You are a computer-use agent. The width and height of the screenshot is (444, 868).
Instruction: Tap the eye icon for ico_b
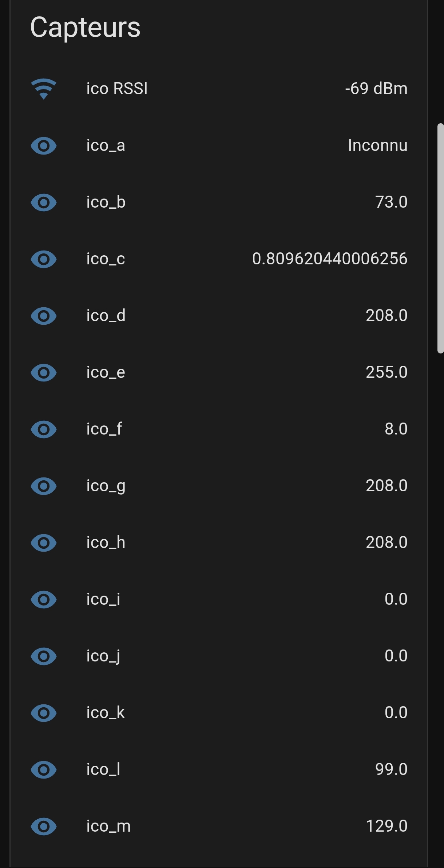(x=44, y=203)
